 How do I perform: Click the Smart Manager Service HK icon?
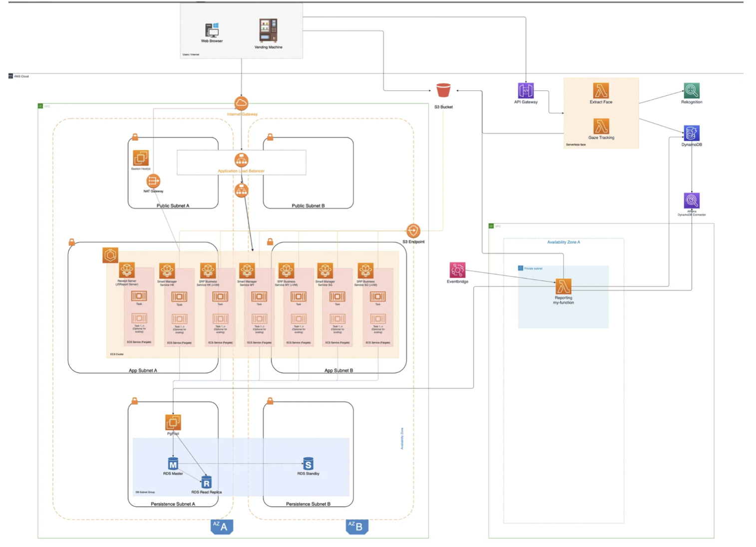[x=167, y=271]
